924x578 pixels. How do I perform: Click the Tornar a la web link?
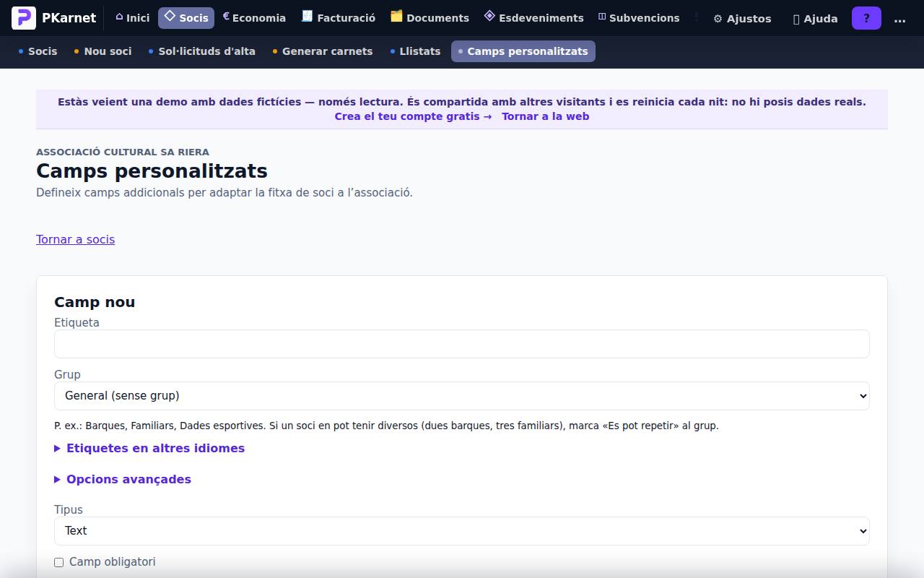(546, 116)
